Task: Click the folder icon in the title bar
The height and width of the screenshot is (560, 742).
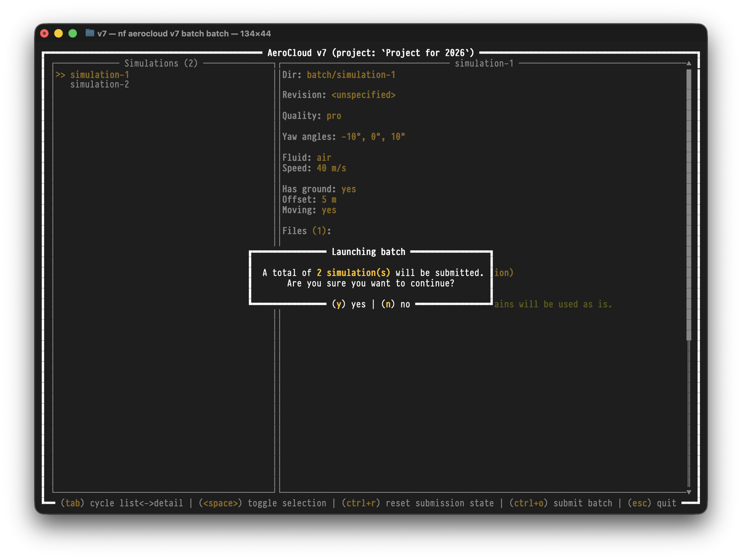Action: tap(90, 33)
